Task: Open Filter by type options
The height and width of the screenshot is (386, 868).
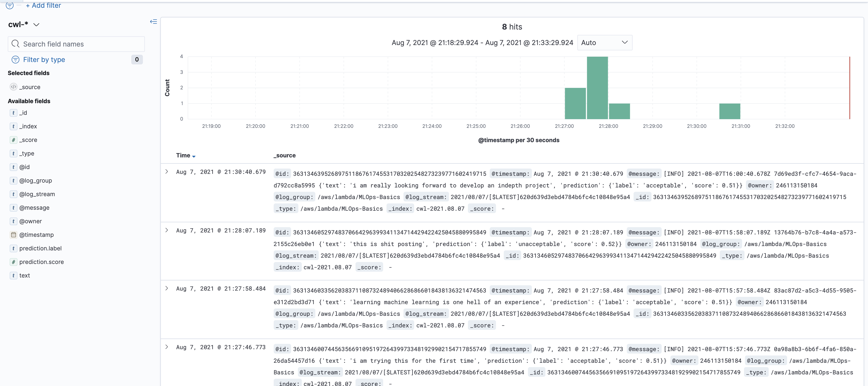Action: pyautogui.click(x=44, y=60)
